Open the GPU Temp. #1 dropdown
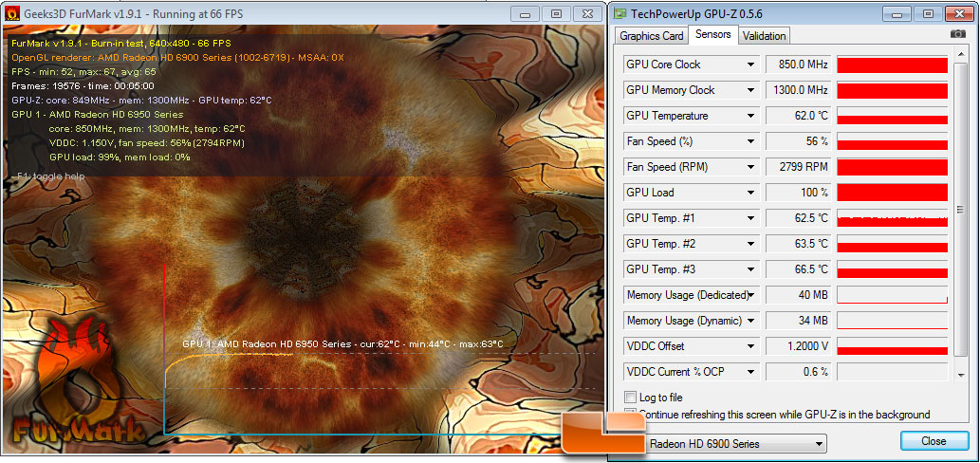The height and width of the screenshot is (463, 980). [x=750, y=218]
